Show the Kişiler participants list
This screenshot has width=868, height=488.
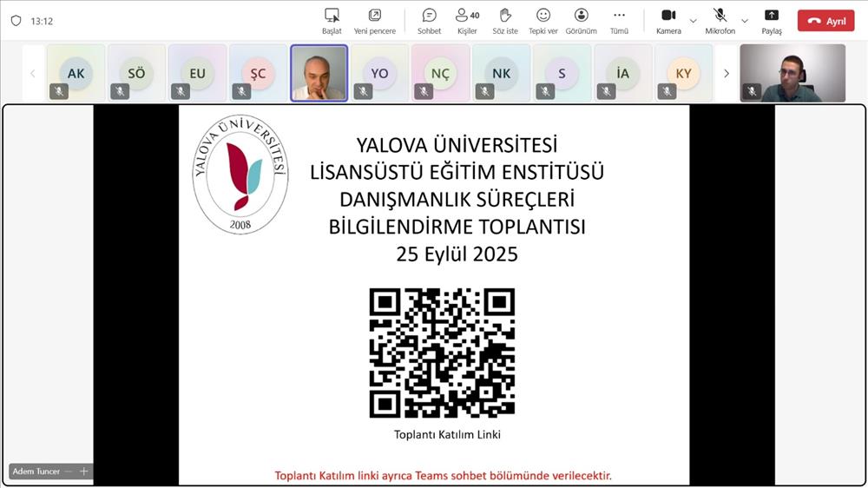pyautogui.click(x=467, y=20)
